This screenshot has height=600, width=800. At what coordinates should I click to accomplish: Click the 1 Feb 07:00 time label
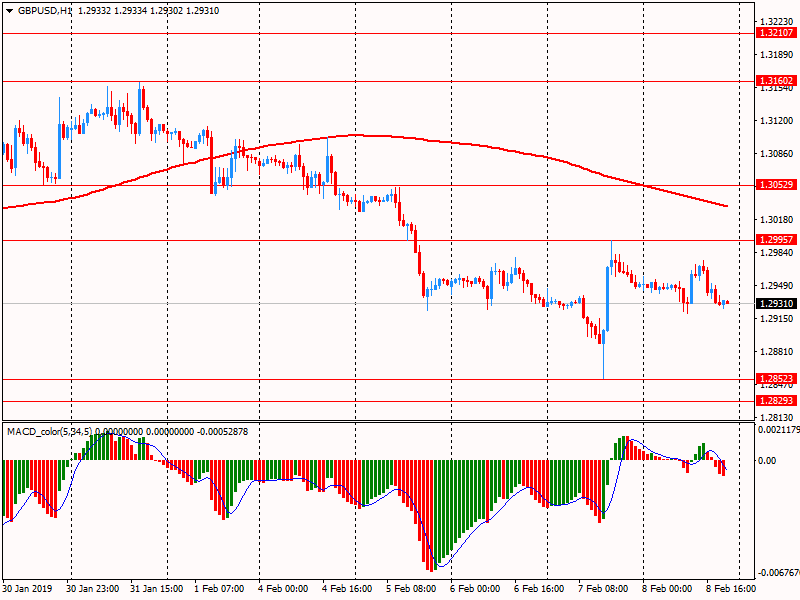click(x=219, y=588)
